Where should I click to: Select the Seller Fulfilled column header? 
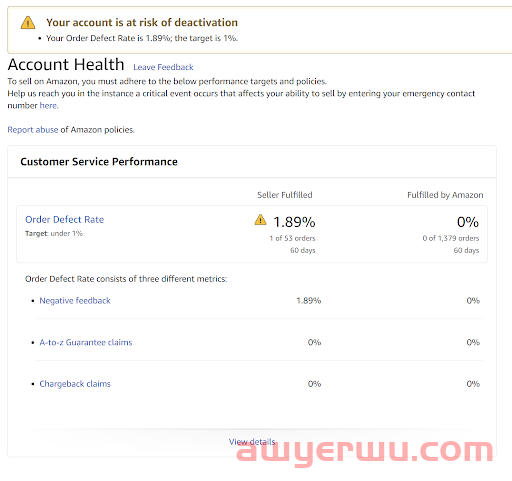click(285, 195)
